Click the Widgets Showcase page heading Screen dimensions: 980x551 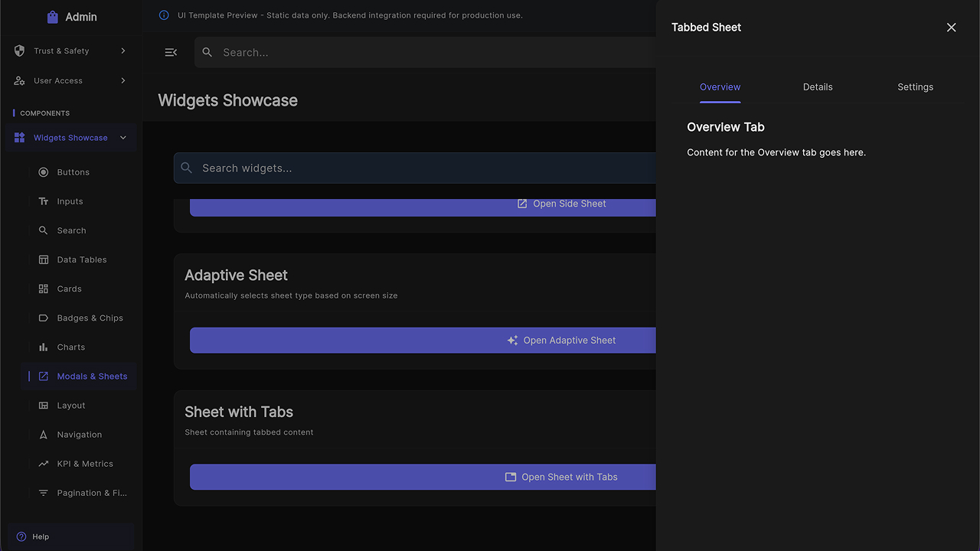pos(227,100)
